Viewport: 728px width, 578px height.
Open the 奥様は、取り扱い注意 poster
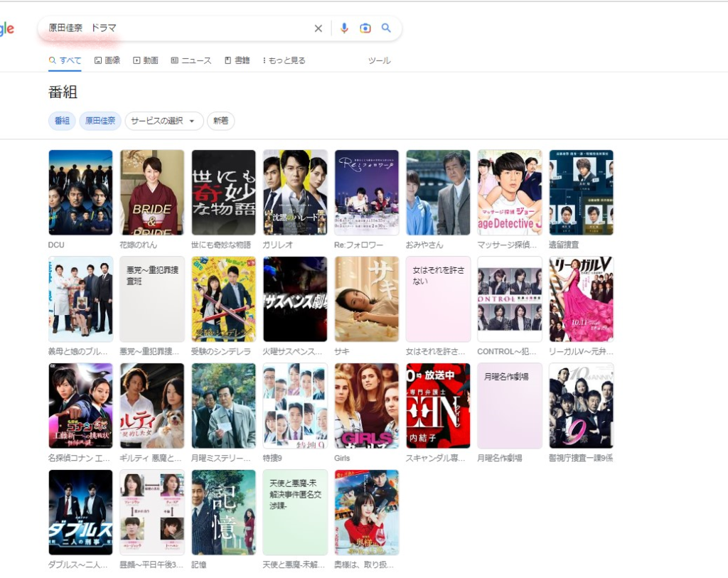tap(367, 513)
